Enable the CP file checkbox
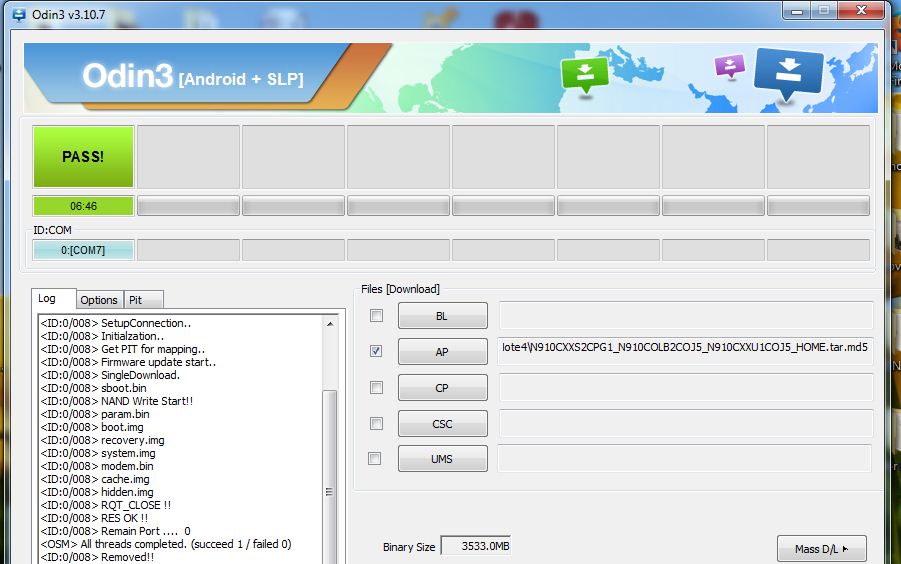This screenshot has height=564, width=901. coord(376,388)
